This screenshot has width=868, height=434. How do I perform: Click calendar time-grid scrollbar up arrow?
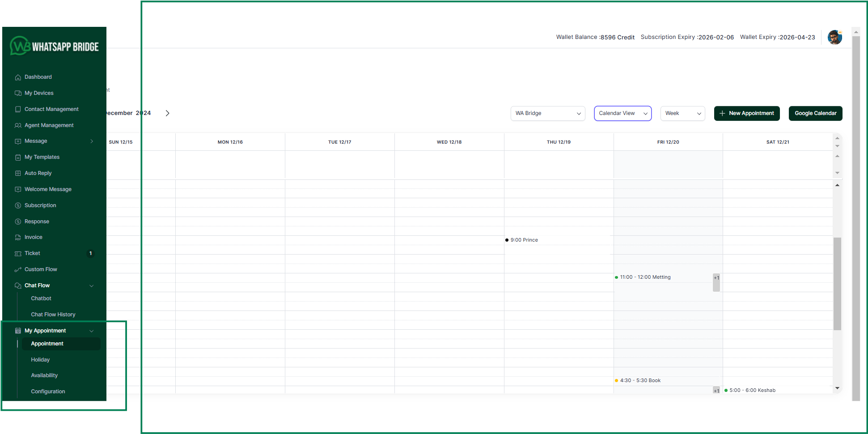click(x=837, y=185)
